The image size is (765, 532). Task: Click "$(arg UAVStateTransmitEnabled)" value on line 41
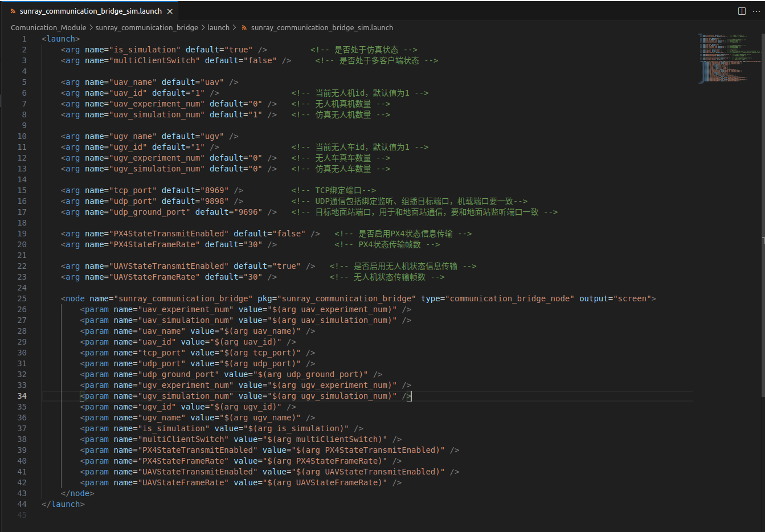tap(369, 472)
